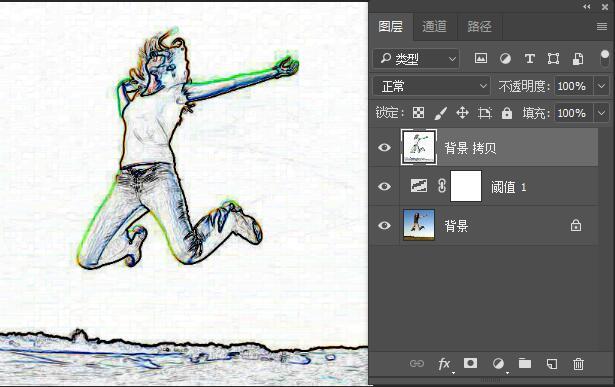Switch to the 通道 tab
This screenshot has width=615, height=387.
click(435, 26)
